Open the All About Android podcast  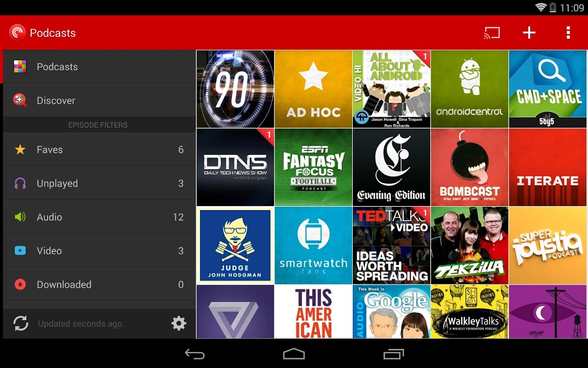(392, 89)
